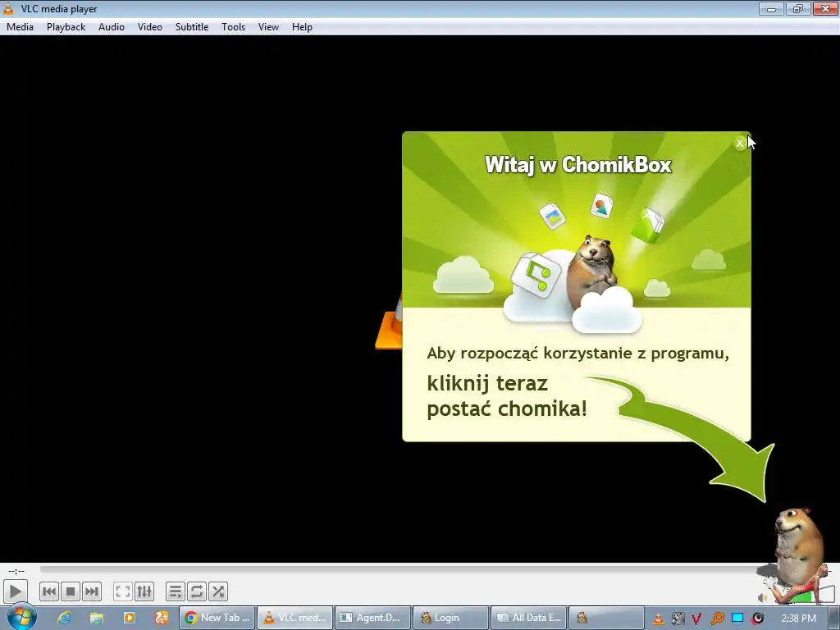Close the ChomikBox welcome popup
840x630 pixels.
(739, 143)
